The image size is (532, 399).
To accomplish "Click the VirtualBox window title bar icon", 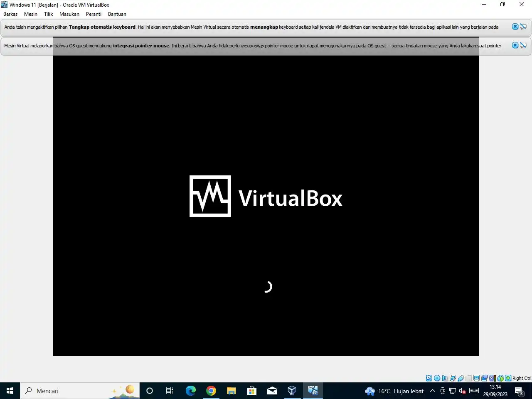I will [4, 5].
